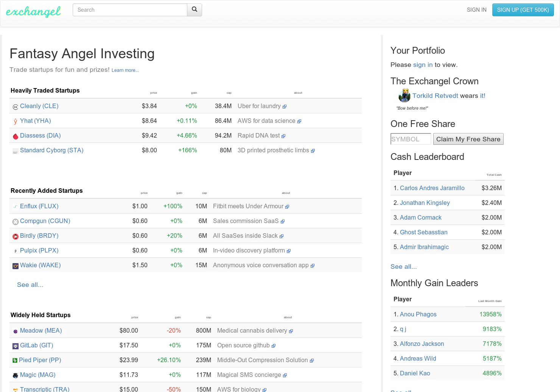This screenshot has width=560, height=392.
Task: Click the Magic logo icon
Action: click(16, 376)
